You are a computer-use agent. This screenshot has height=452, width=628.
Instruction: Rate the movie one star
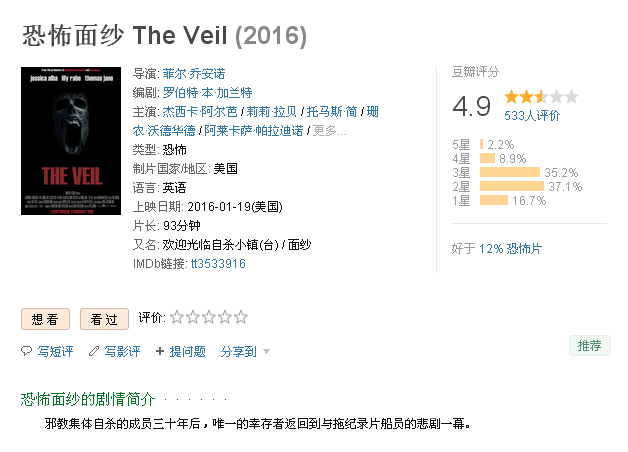tap(177, 317)
